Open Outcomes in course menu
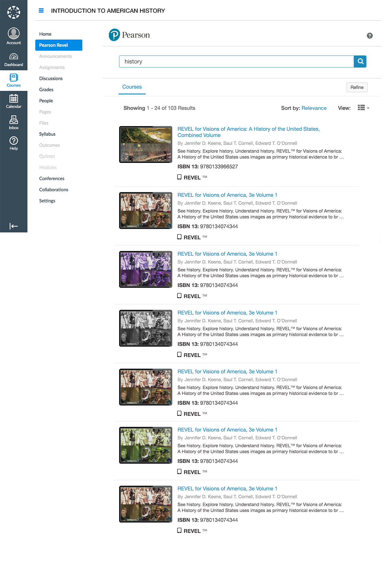Image resolution: width=392 pixels, height=561 pixels. tap(50, 145)
